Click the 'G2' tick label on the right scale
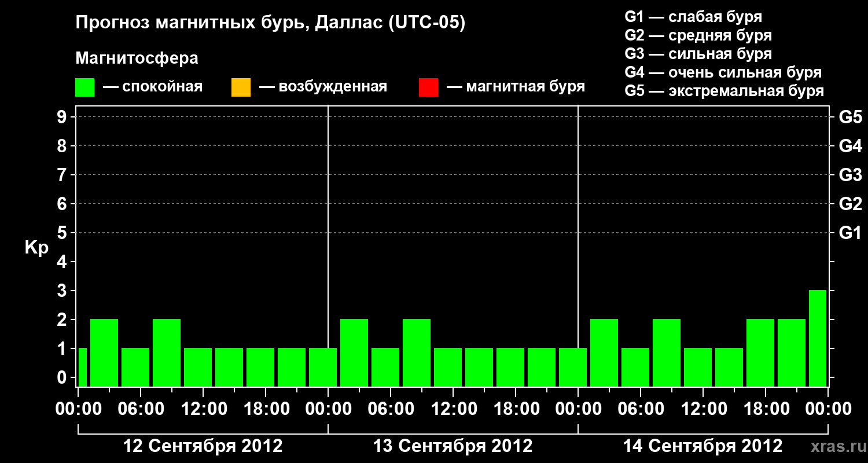Viewport: 868px width, 463px height. (851, 204)
